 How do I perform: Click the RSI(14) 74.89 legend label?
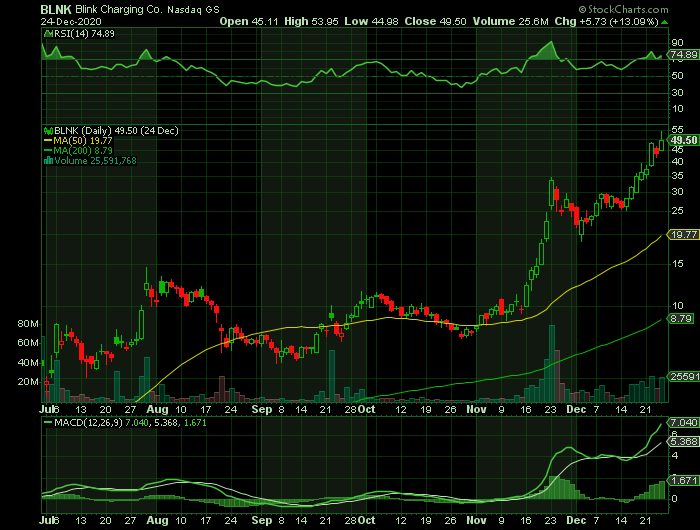tap(83, 33)
